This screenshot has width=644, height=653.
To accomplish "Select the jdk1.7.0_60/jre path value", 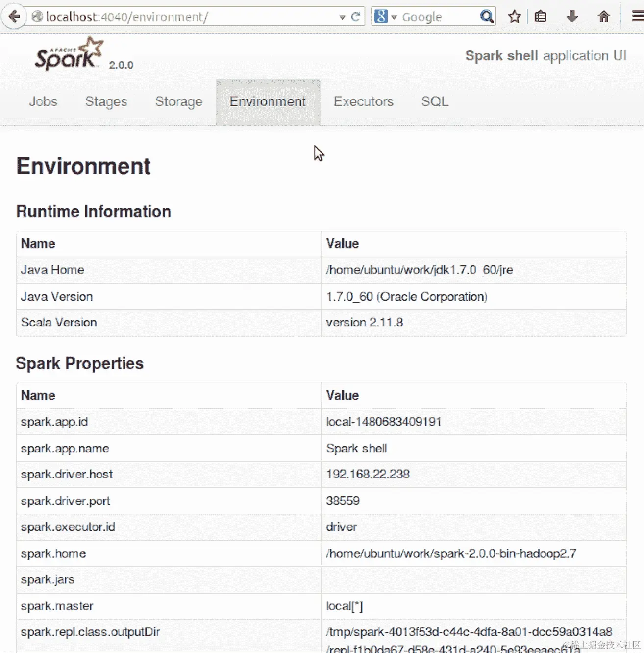I will click(x=420, y=270).
